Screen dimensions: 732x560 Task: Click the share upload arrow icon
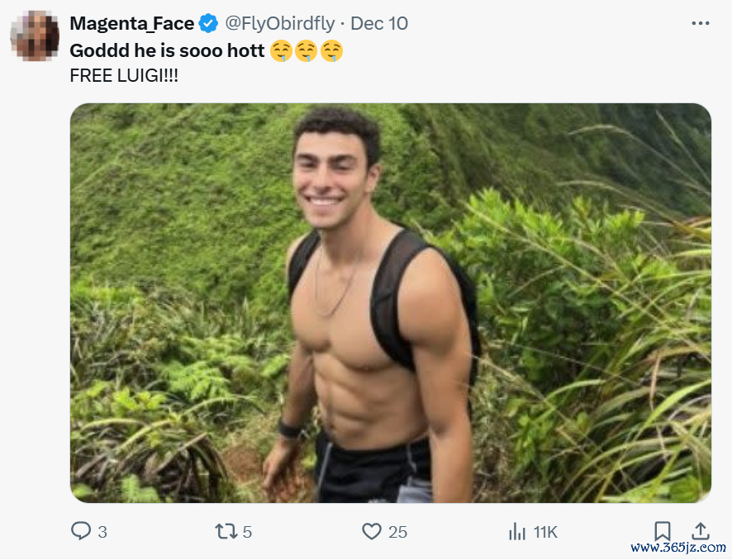point(701,531)
